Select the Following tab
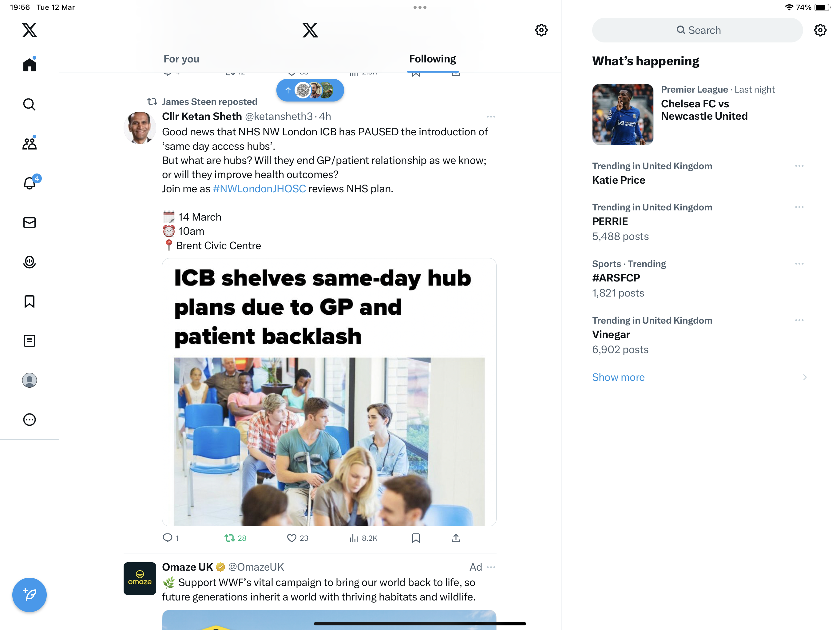 pyautogui.click(x=433, y=59)
